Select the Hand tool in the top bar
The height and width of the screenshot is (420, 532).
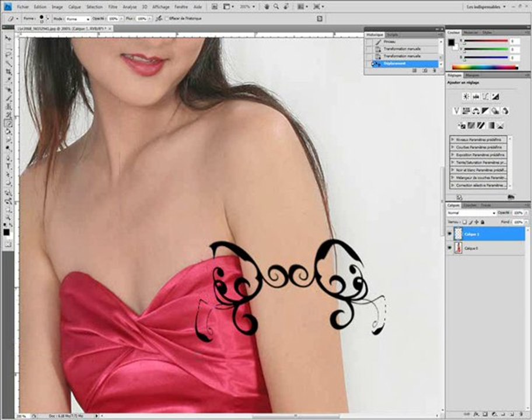click(x=267, y=6)
